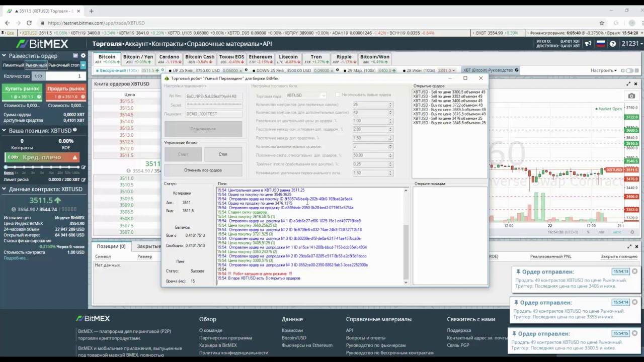Select the Ethereum instrument tab

[x=260, y=59]
